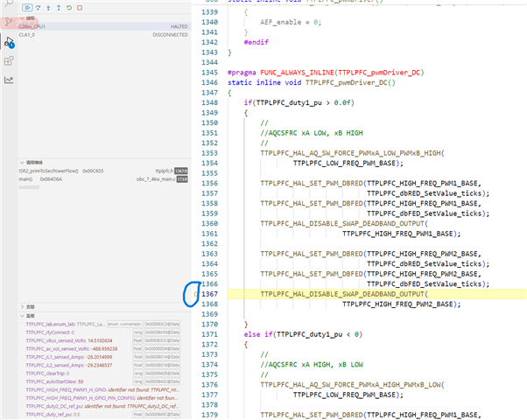Click the address badge of TTPLPFC_autoStartSlew row
Image resolution: width=527 pixels, height=420 pixels.
[162, 381]
